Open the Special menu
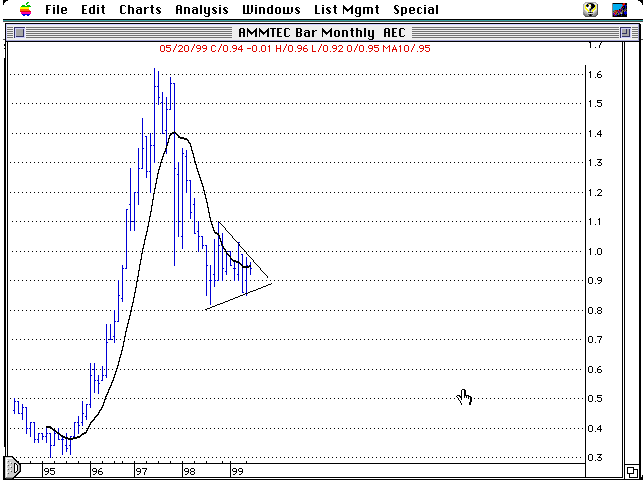This screenshot has width=643, height=480. pyautogui.click(x=416, y=10)
